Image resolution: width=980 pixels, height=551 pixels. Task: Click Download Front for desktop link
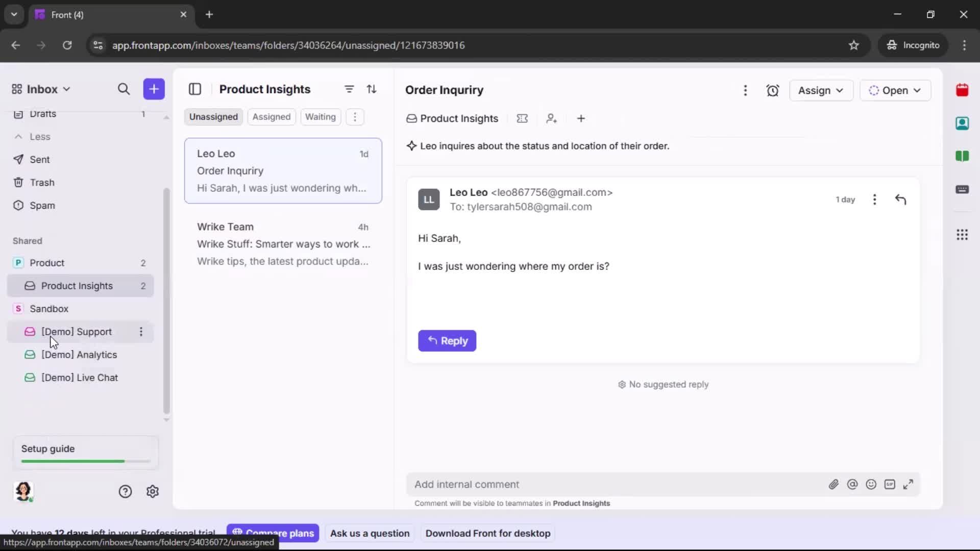coord(488,533)
